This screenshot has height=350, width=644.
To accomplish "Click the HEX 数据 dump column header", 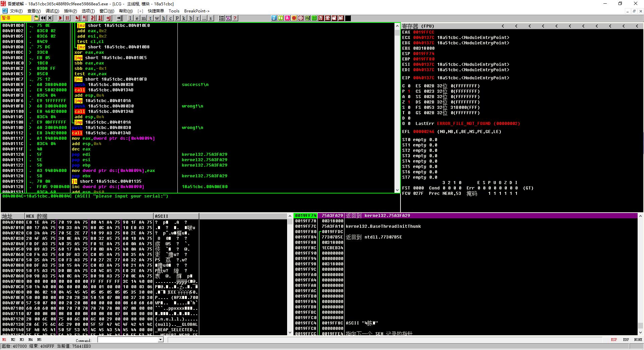I will coord(89,216).
